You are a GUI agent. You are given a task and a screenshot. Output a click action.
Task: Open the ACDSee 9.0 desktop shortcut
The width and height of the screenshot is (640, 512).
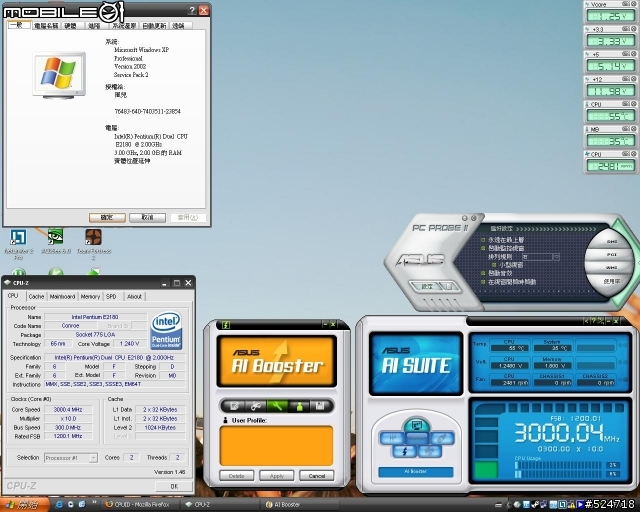55,237
